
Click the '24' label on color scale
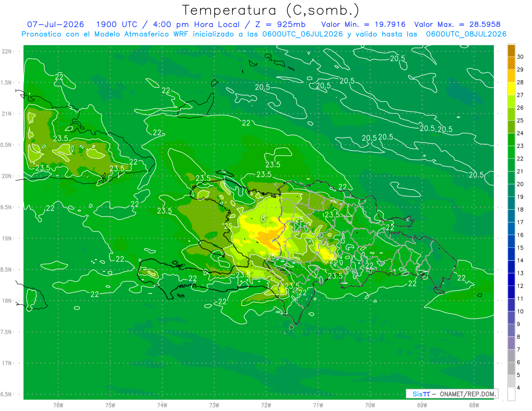point(520,133)
